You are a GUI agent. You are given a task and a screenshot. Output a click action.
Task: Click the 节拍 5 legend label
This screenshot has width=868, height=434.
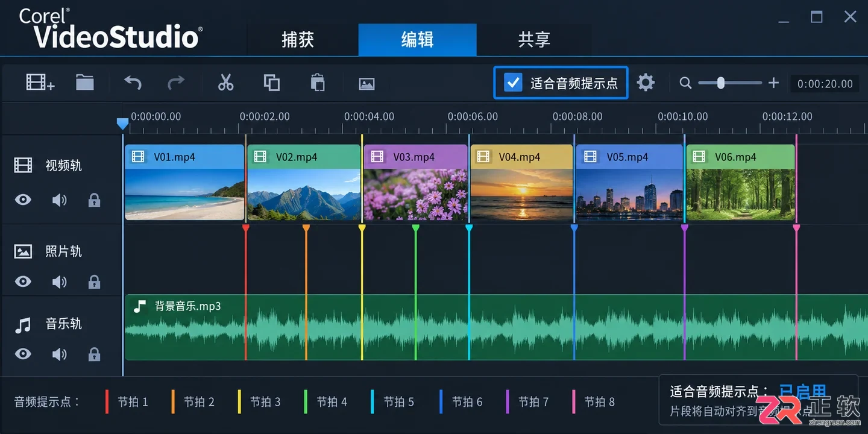click(399, 401)
